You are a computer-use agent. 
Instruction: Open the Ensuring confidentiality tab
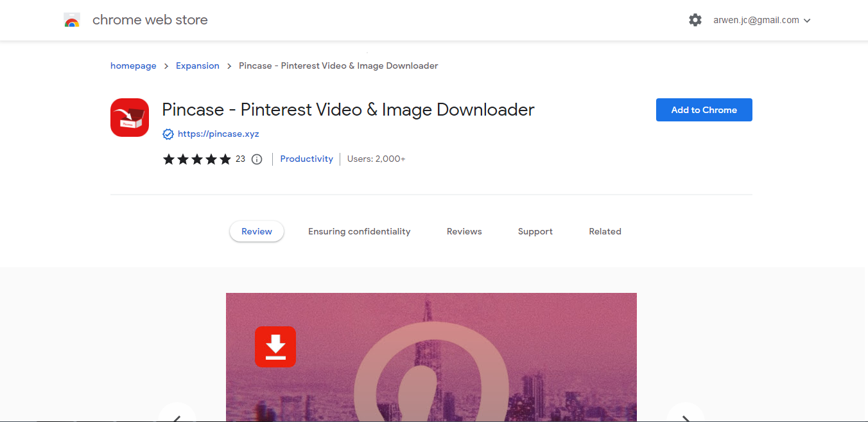coord(360,231)
